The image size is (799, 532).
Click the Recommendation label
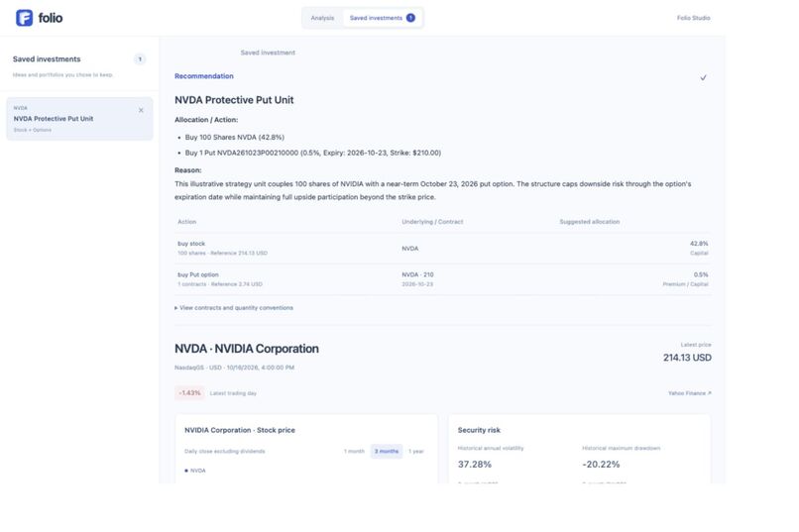(x=204, y=76)
